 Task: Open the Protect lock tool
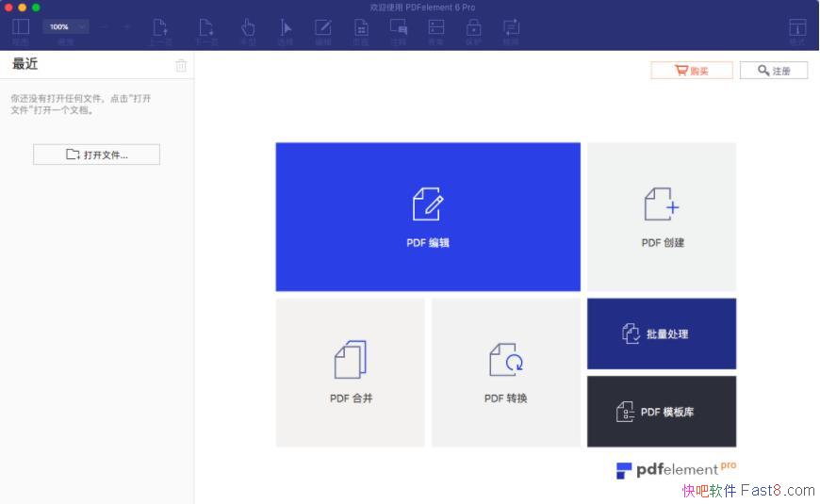click(x=473, y=27)
